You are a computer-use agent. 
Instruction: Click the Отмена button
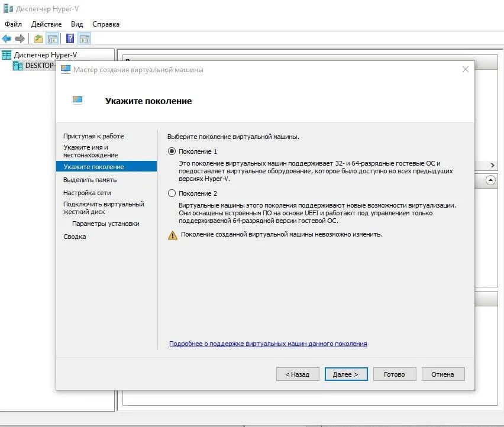click(x=443, y=374)
